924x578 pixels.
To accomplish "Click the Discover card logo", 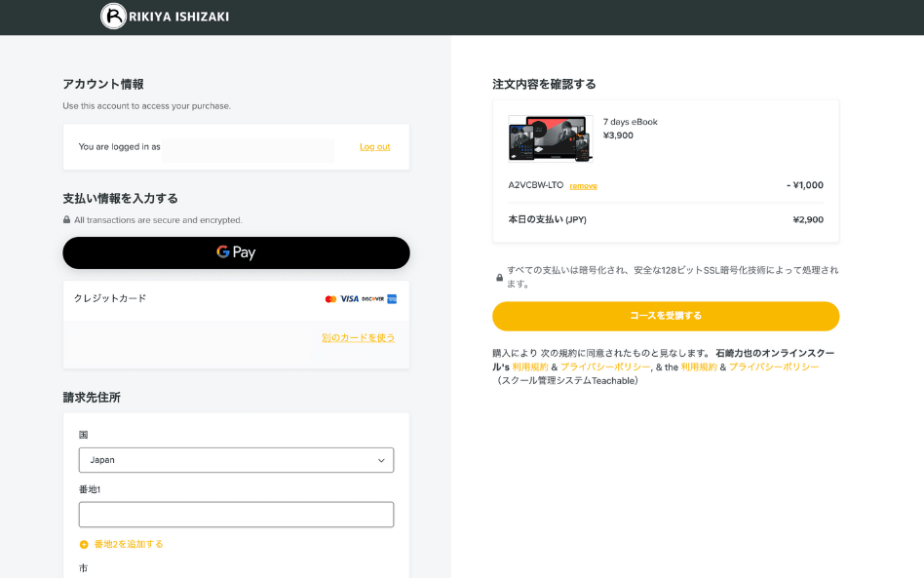I will click(x=372, y=299).
